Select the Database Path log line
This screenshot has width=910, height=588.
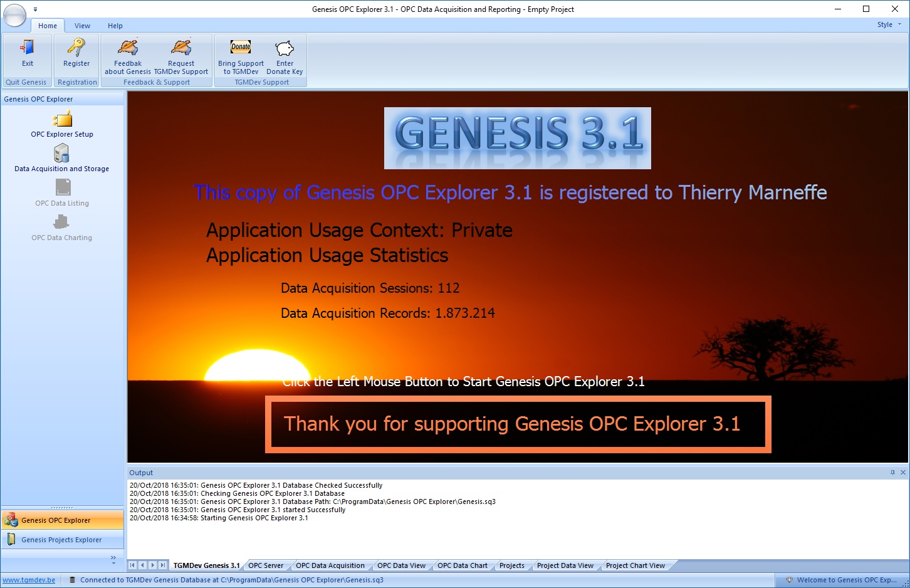coord(312,501)
